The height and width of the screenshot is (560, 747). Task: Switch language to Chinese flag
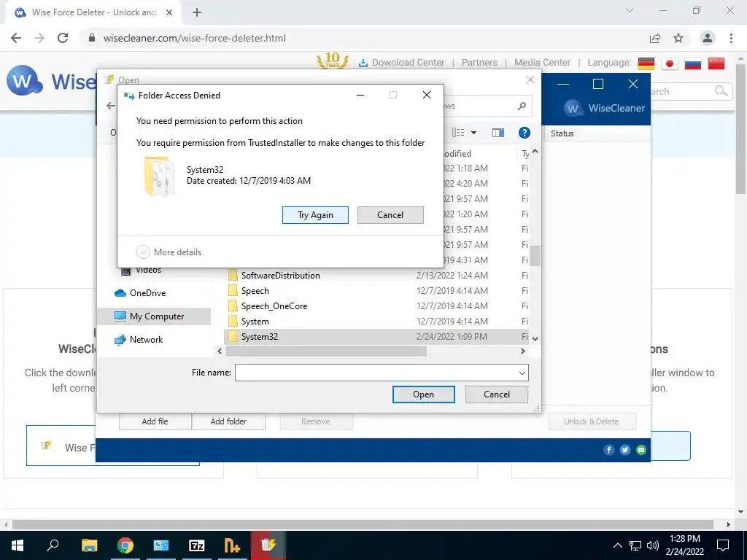point(716,63)
